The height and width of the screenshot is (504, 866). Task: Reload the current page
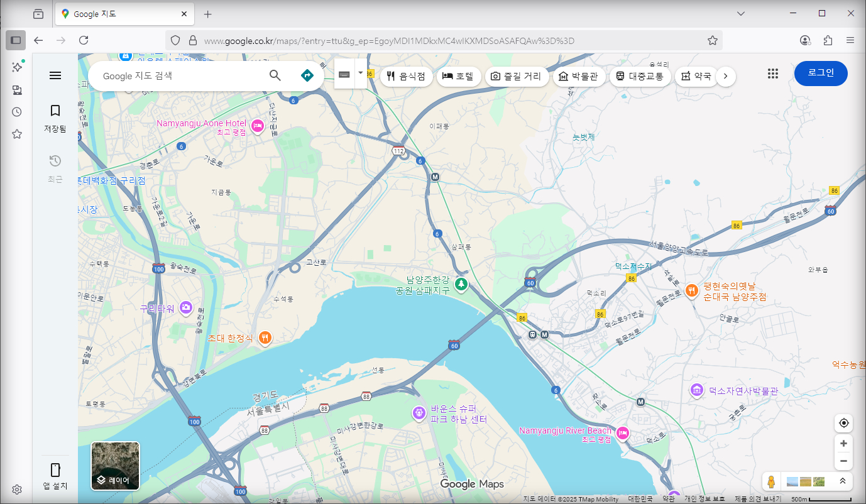(x=84, y=40)
